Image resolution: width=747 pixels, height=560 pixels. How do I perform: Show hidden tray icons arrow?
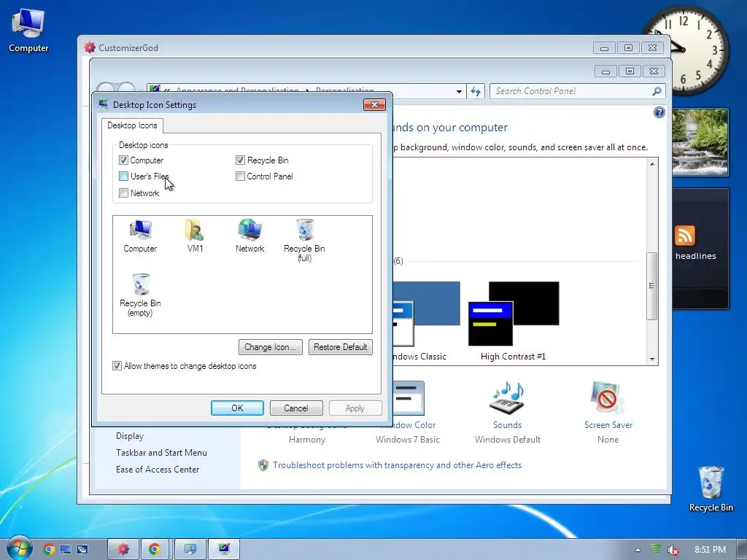638,550
